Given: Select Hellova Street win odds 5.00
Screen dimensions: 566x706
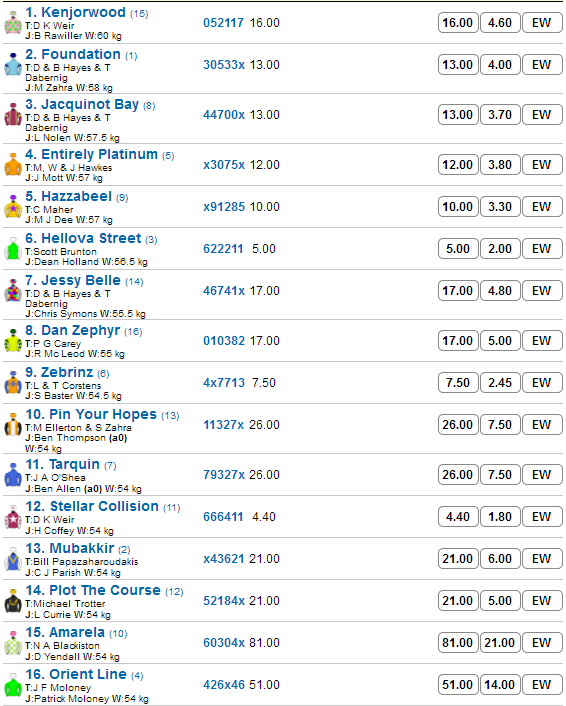Looking at the screenshot, I should point(458,249).
